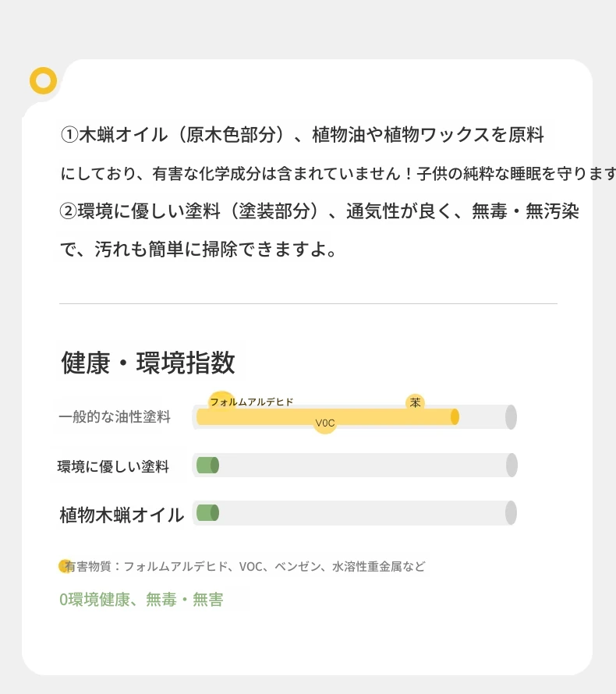Screen dimensions: 616x694
Task: Click the yellow dot beside 有害物質 note
Action: [x=65, y=565]
